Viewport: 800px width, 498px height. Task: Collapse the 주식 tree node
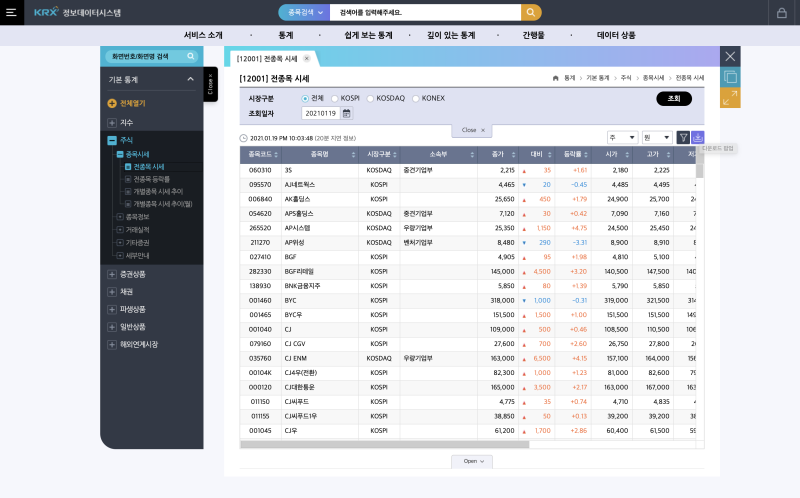coord(112,140)
